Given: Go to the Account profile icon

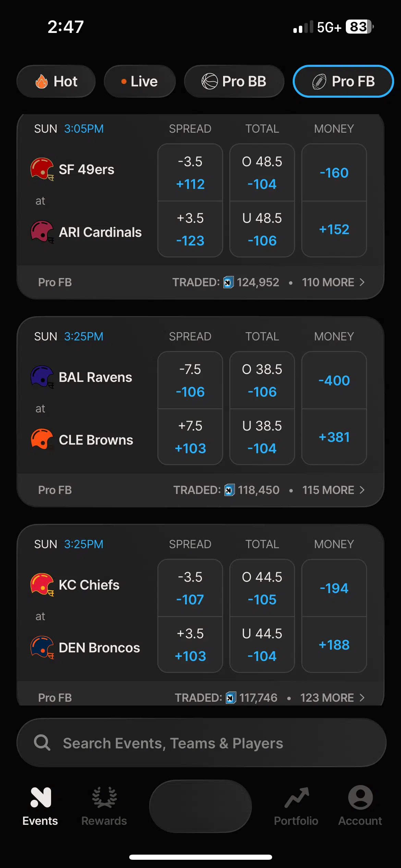Looking at the screenshot, I should click(360, 797).
